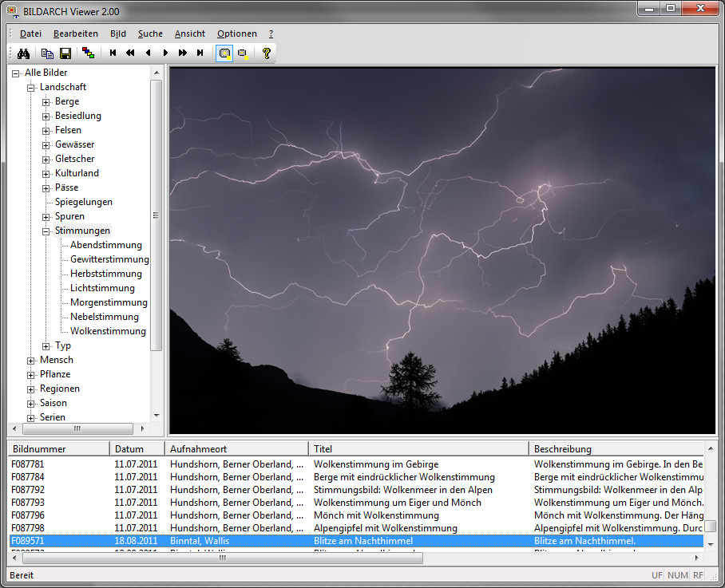Expand the Kulturland tree node
Screen dimensions: 725x588
(46, 174)
